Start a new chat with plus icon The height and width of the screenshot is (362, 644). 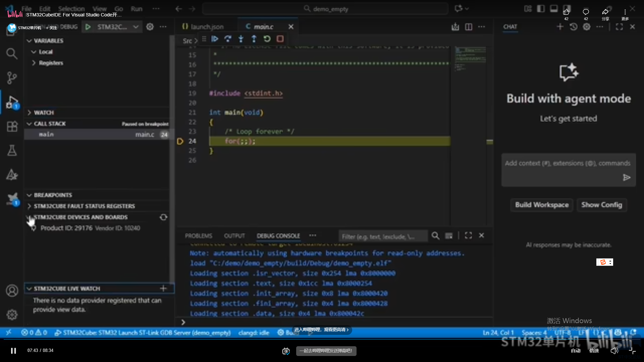coord(560,27)
